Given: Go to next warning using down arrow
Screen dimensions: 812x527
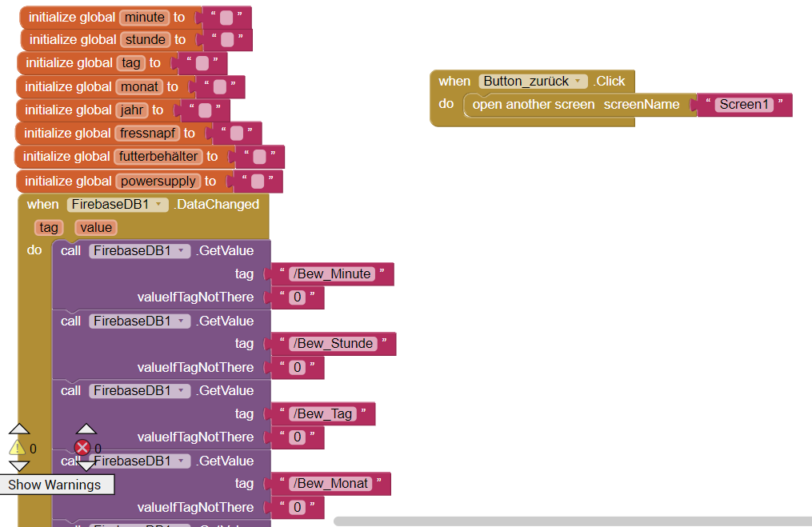Looking at the screenshot, I should pos(18,466).
